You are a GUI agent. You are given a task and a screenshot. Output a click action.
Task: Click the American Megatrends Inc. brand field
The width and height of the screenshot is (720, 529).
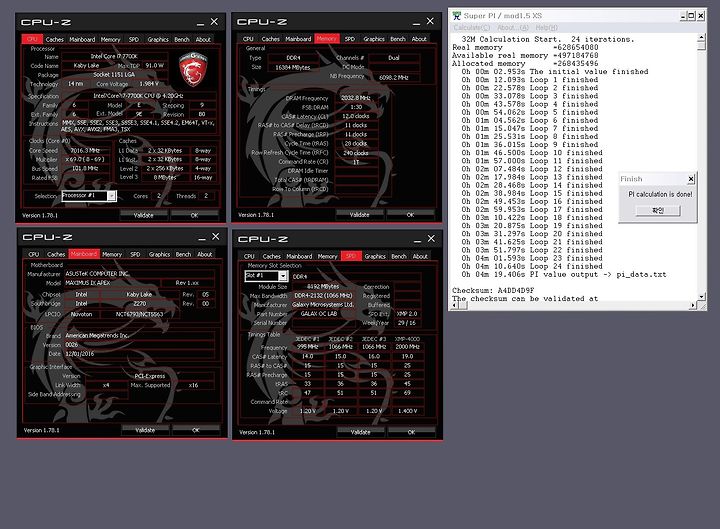tap(139, 336)
